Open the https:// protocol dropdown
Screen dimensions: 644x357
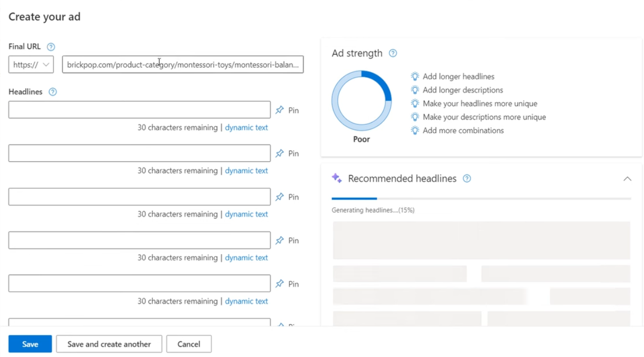coord(31,65)
